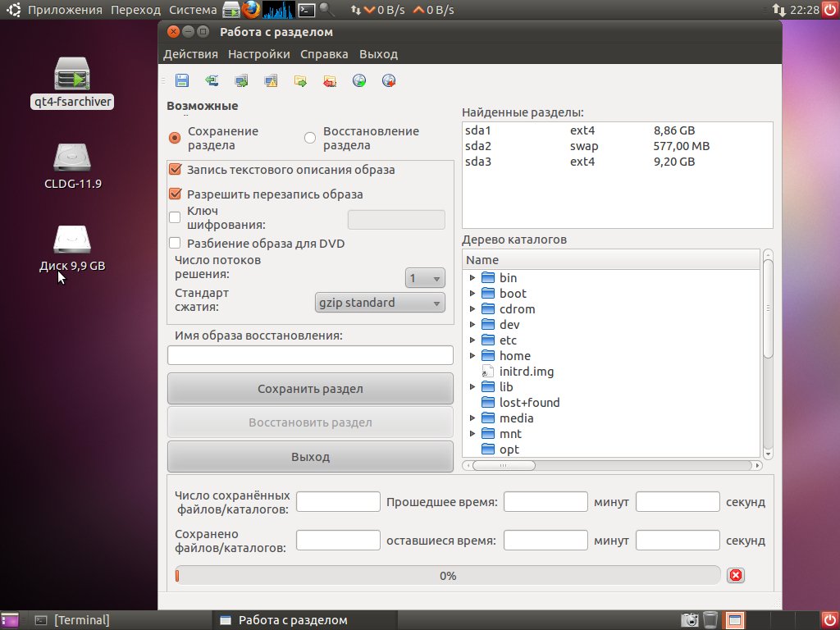Image resolution: width=840 pixels, height=630 pixels.
Task: Click the large Выход button
Action: point(310,456)
